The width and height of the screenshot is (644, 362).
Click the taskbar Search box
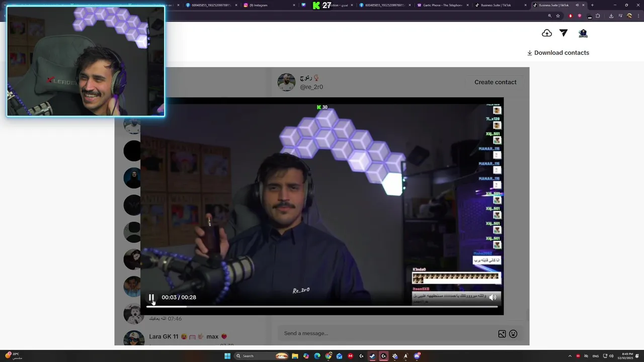click(x=262, y=356)
